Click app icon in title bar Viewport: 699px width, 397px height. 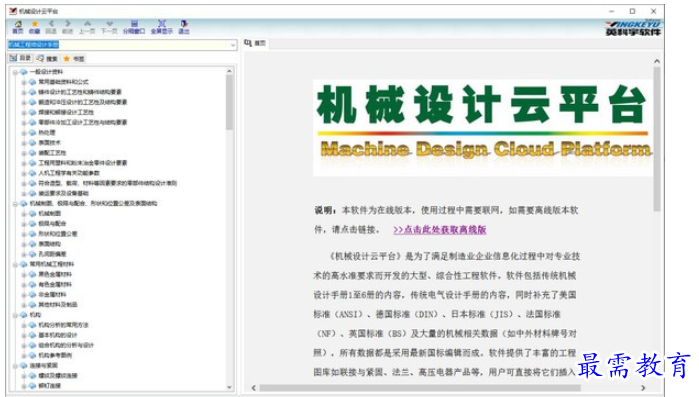(x=13, y=11)
